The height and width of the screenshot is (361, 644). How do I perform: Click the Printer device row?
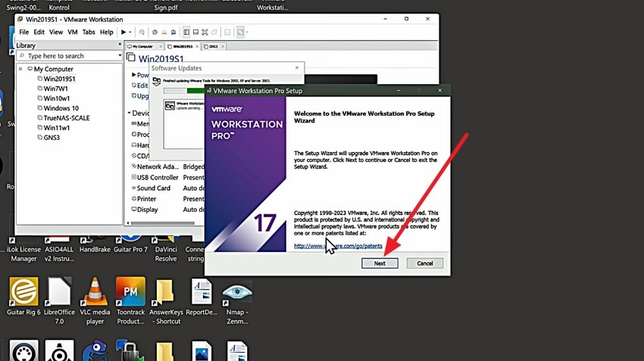coord(167,198)
